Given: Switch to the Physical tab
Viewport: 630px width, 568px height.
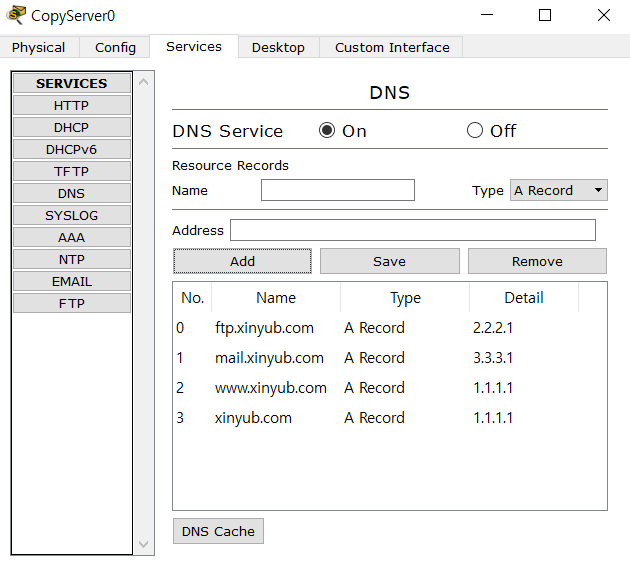Looking at the screenshot, I should click(x=39, y=47).
